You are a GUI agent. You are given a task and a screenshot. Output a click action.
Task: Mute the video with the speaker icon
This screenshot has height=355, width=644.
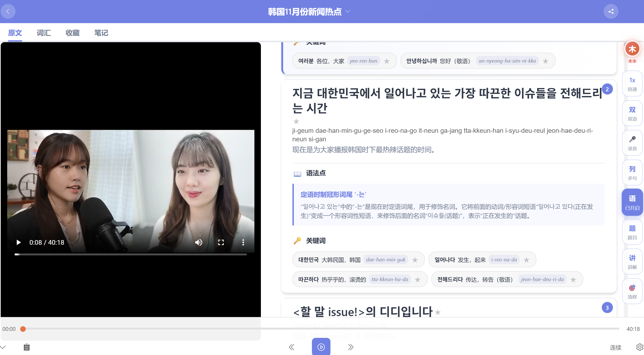pos(199,242)
